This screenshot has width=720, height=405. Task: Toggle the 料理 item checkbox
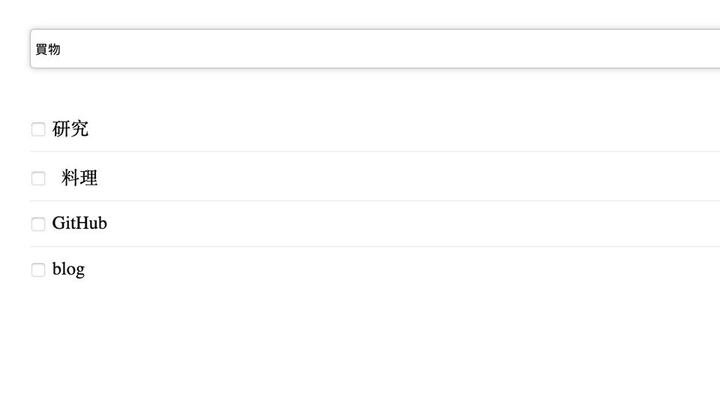click(38, 178)
